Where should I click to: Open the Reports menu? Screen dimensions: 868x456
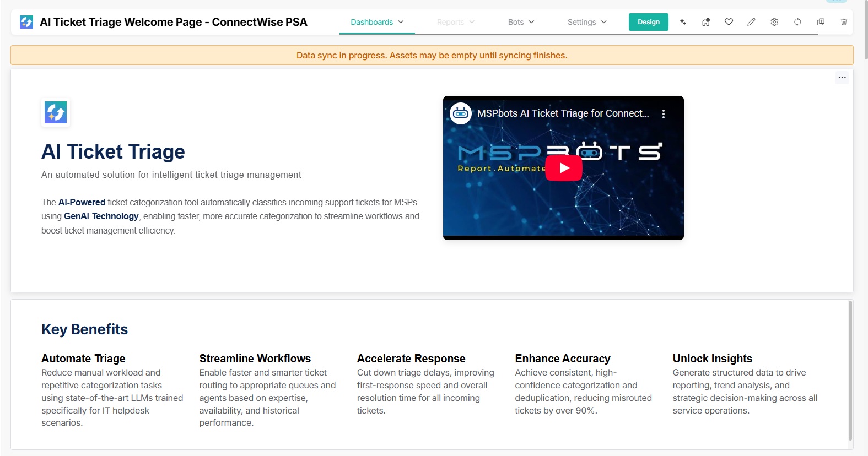coord(455,22)
